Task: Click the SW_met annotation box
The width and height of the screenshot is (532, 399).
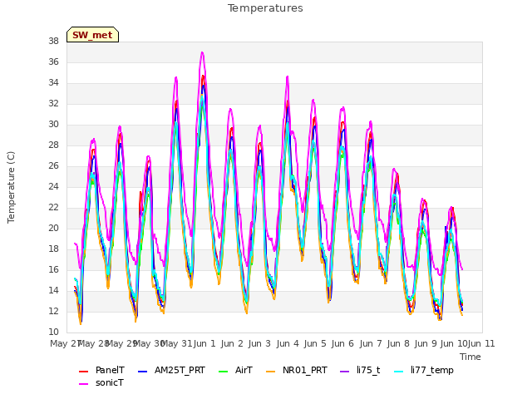Action: click(92, 35)
